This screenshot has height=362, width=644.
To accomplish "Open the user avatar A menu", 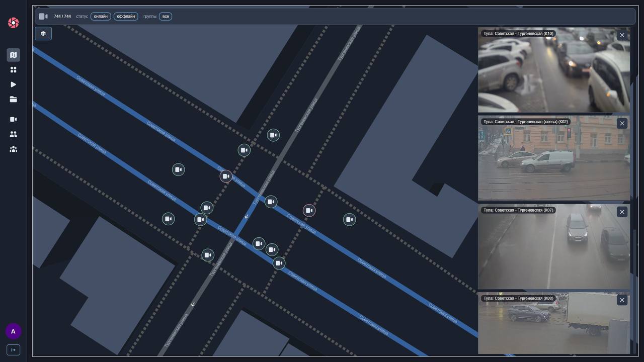I will 14,331.
